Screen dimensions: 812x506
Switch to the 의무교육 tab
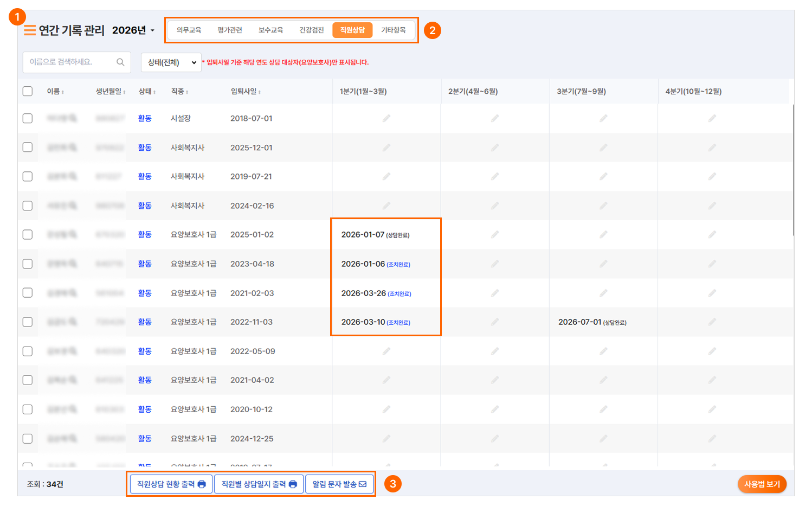[x=189, y=30]
